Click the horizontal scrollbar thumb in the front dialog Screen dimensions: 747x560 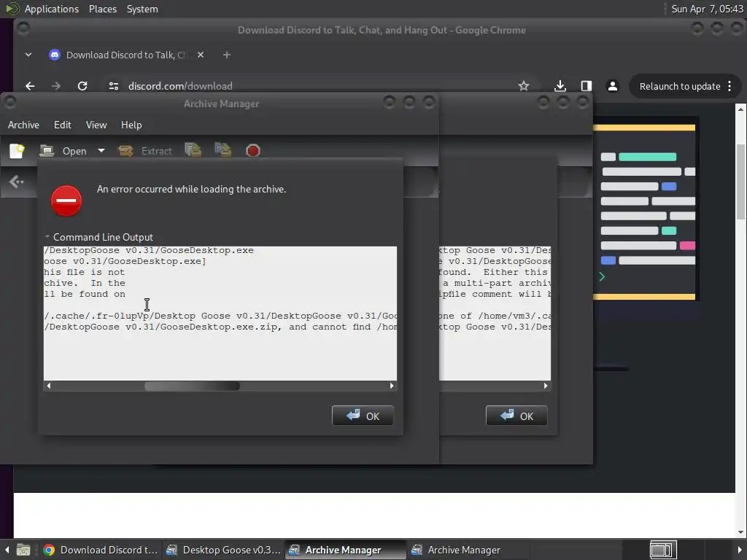pos(192,386)
